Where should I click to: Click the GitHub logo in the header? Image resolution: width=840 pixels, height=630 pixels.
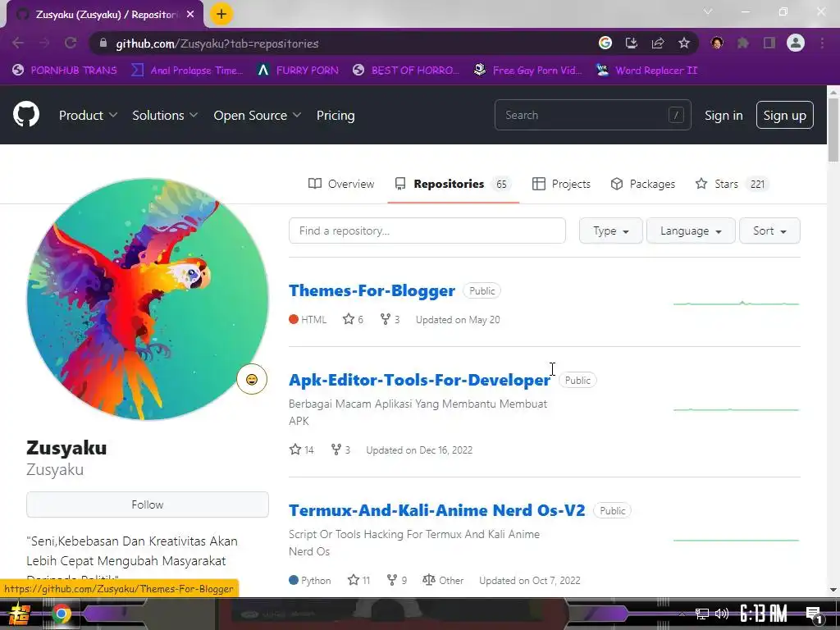pos(26,115)
